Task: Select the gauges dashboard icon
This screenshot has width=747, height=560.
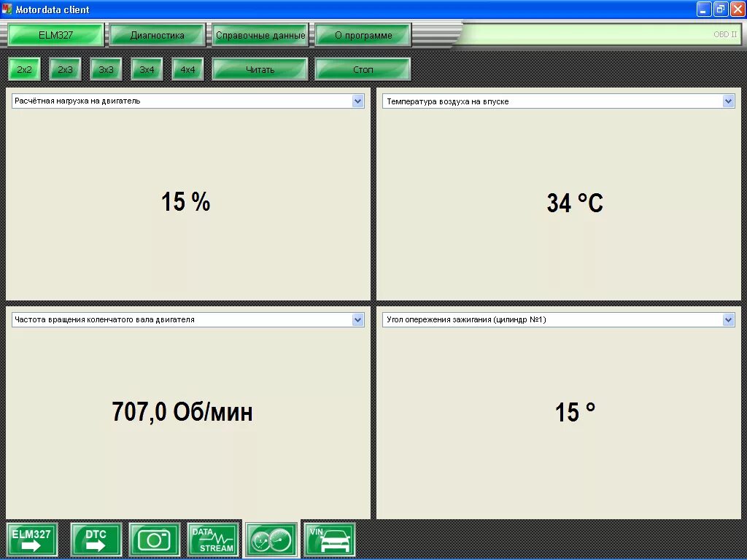Action: coord(271,540)
